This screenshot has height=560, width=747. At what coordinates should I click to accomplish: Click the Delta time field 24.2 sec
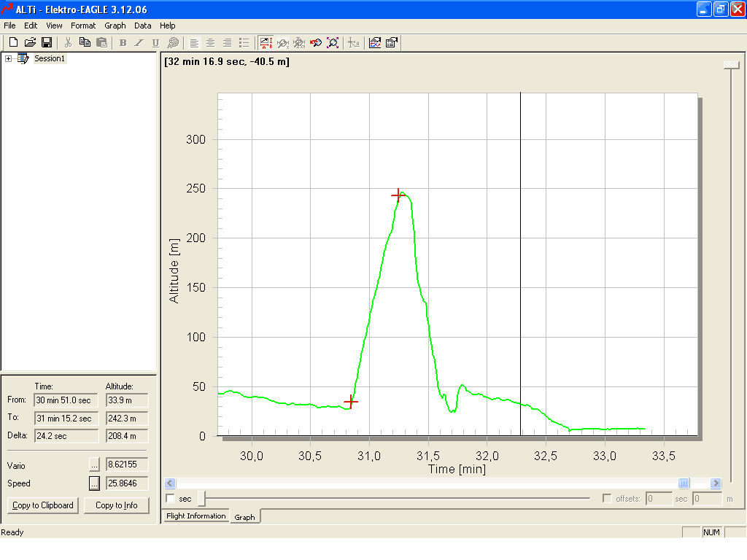tap(66, 436)
